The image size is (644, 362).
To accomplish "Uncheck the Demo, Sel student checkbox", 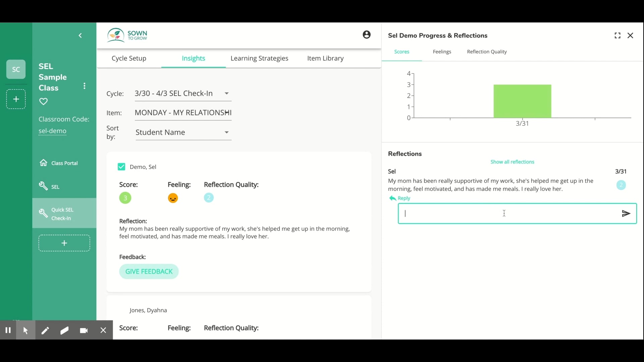I will (121, 167).
